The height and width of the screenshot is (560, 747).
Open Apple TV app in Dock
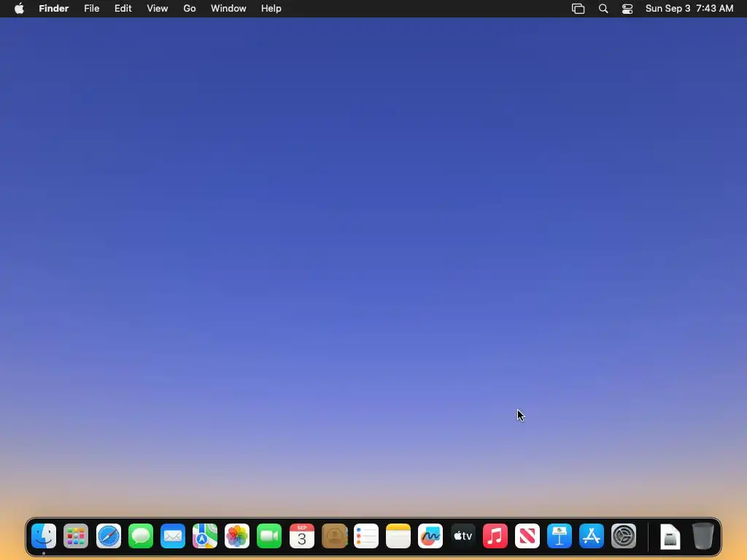(x=462, y=536)
